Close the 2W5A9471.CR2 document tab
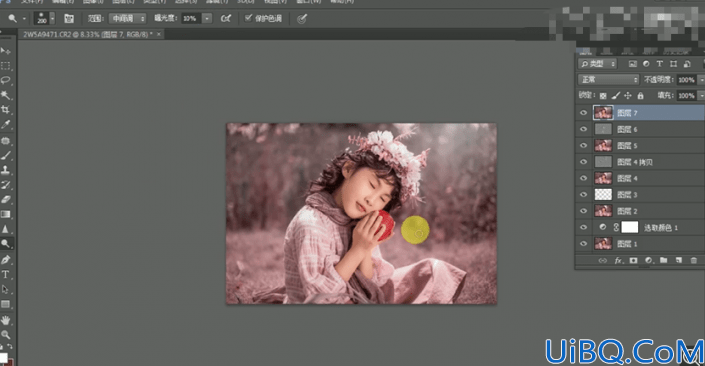The image size is (705, 366). coord(159,34)
